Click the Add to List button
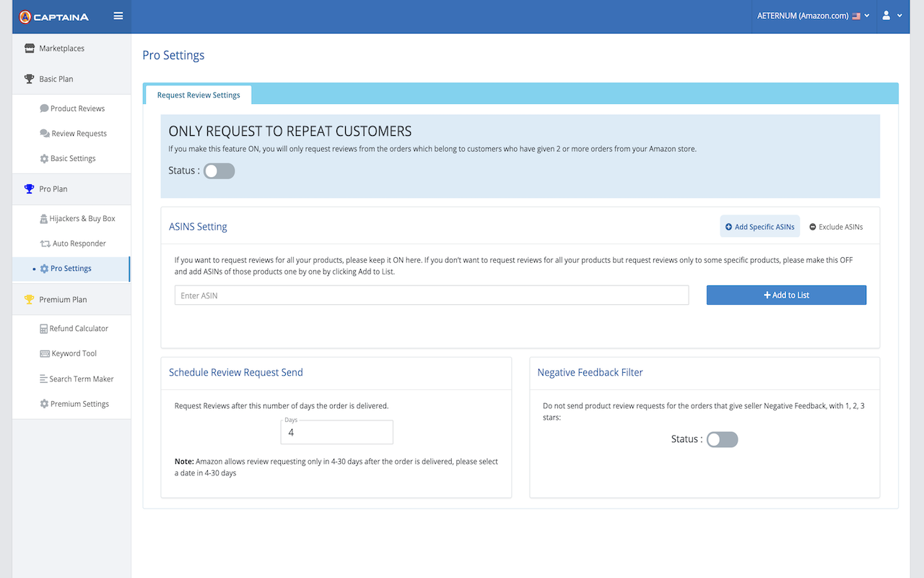The height and width of the screenshot is (578, 924). coord(786,295)
